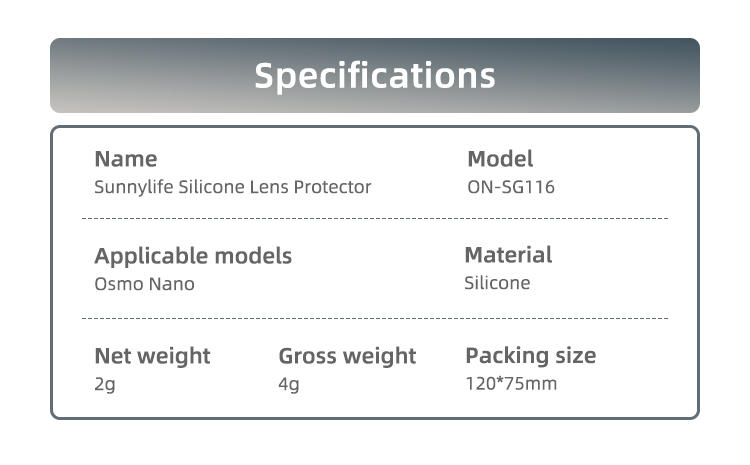
Task: Click the 4g gross weight value
Action: tap(288, 384)
